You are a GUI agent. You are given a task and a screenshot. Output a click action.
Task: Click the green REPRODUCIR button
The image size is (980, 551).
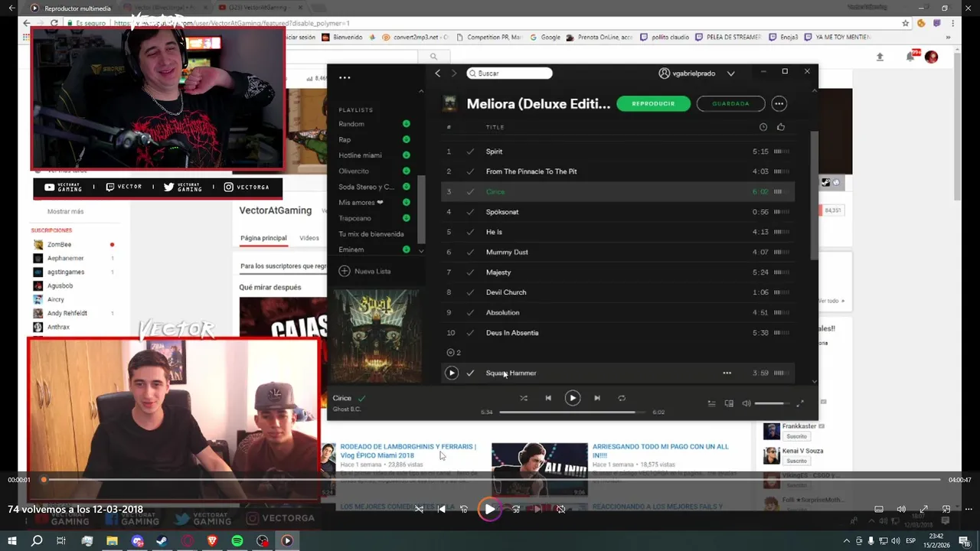point(653,103)
